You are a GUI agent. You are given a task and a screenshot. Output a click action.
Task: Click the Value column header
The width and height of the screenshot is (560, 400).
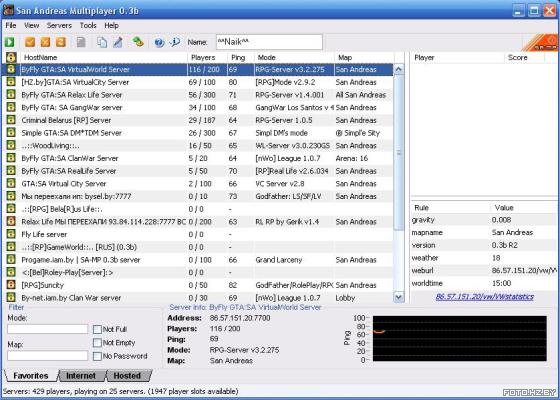pyautogui.click(x=523, y=208)
